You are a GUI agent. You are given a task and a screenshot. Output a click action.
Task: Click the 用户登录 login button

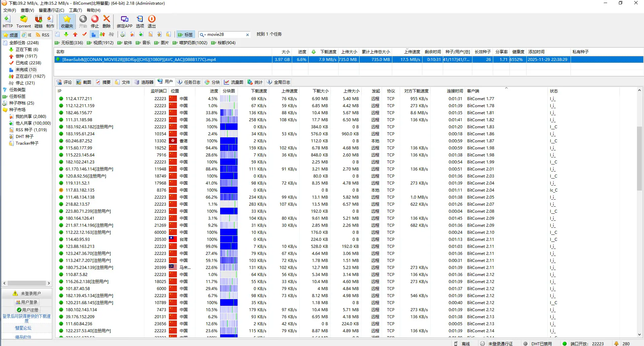click(26, 302)
